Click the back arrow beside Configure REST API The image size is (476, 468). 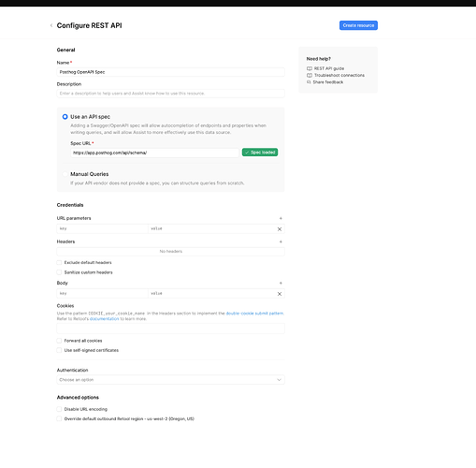(x=51, y=25)
